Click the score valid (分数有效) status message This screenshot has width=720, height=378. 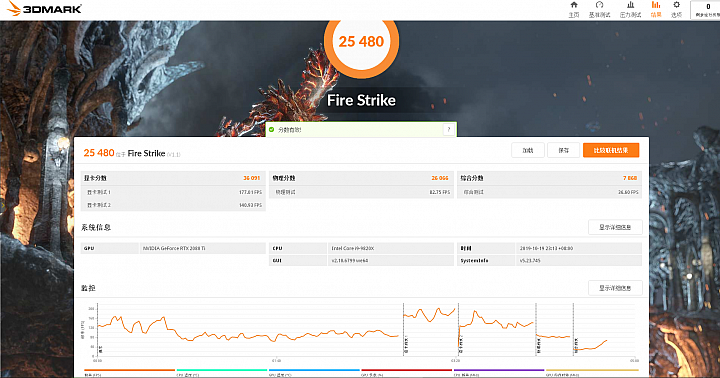290,130
